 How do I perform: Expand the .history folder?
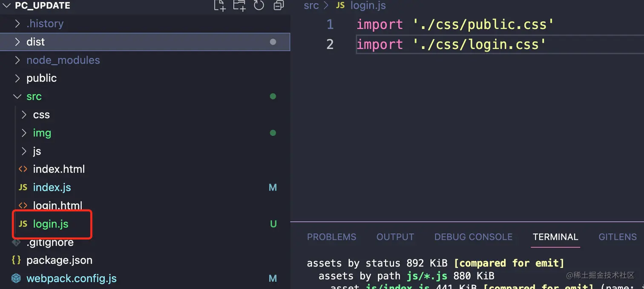pos(17,23)
